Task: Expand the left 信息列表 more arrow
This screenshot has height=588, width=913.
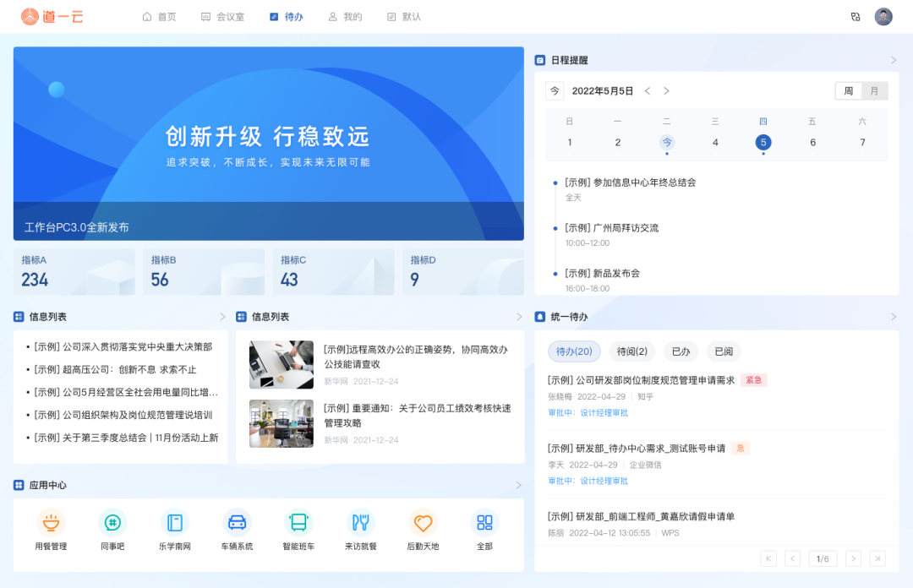Action: (221, 317)
